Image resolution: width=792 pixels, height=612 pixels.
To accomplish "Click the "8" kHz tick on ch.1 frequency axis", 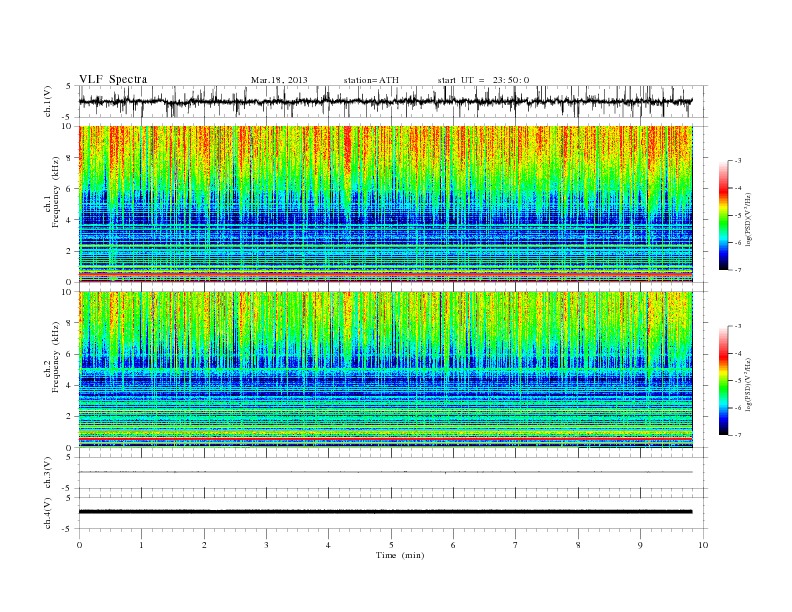I will click(70, 158).
